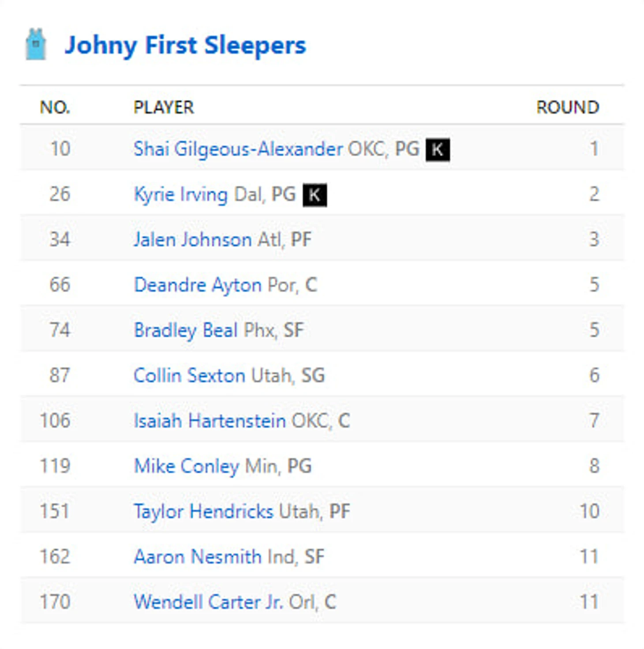644x649 pixels.
Task: View Bradley Beal player profile
Action: tap(186, 330)
